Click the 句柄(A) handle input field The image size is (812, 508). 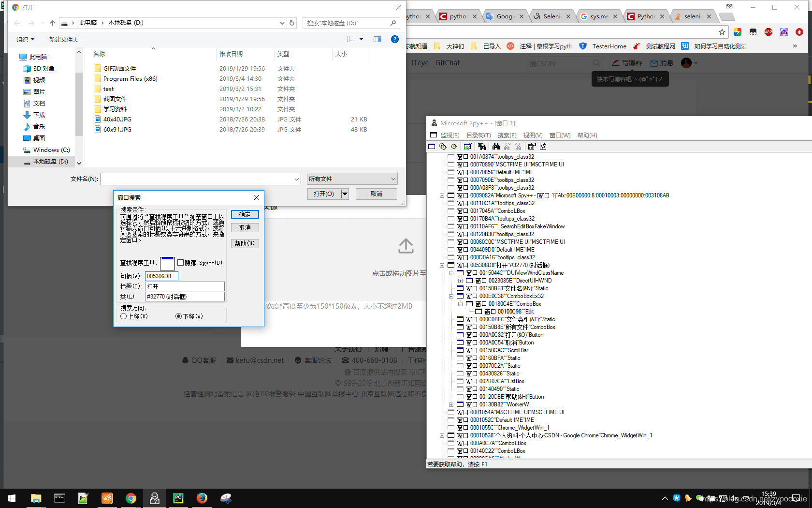point(162,276)
